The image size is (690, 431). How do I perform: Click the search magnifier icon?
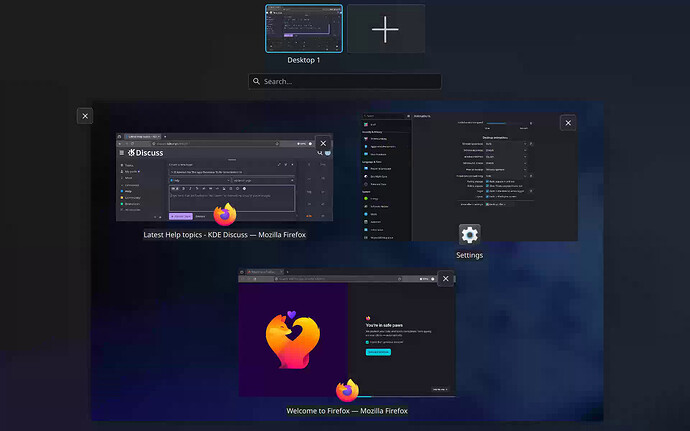point(257,81)
